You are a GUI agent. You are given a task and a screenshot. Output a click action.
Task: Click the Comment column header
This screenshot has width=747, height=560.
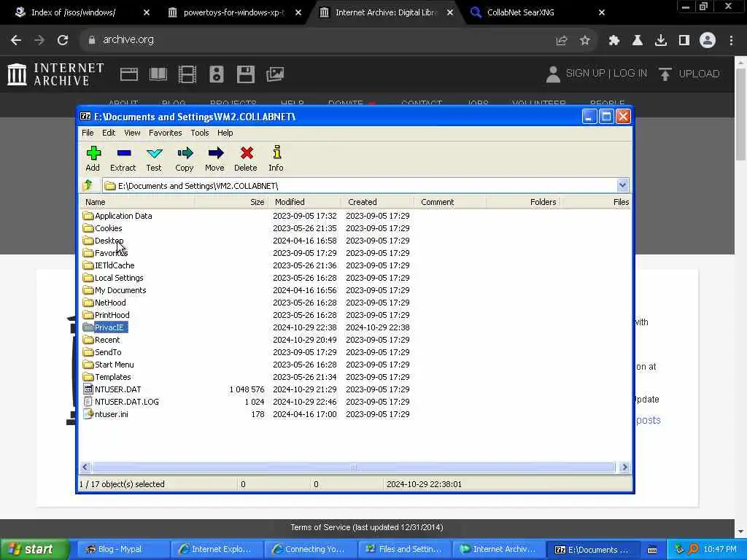451,202
